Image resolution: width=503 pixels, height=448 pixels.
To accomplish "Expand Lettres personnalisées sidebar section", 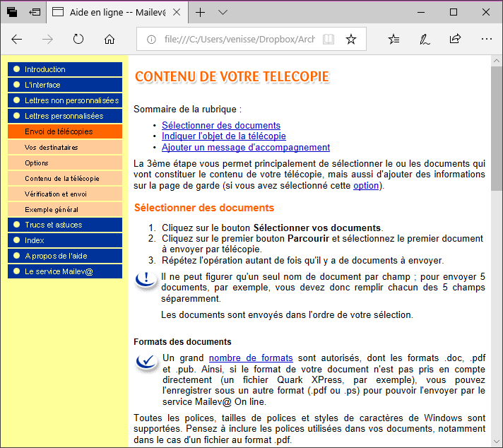I will coord(64,116).
